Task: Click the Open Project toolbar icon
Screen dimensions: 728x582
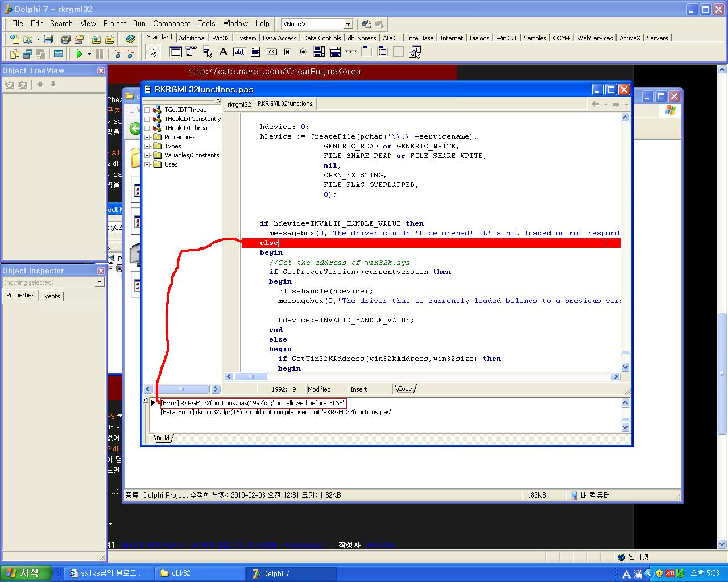Action: point(79,39)
